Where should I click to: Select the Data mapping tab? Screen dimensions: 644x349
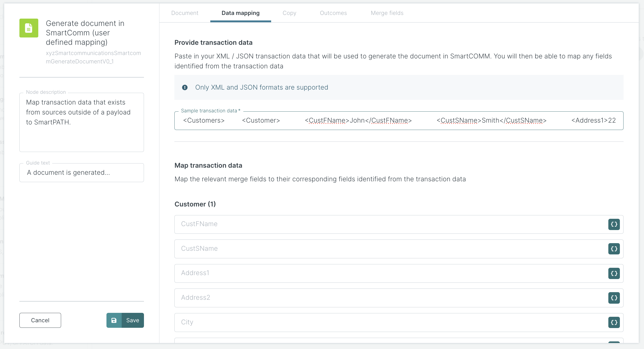240,13
